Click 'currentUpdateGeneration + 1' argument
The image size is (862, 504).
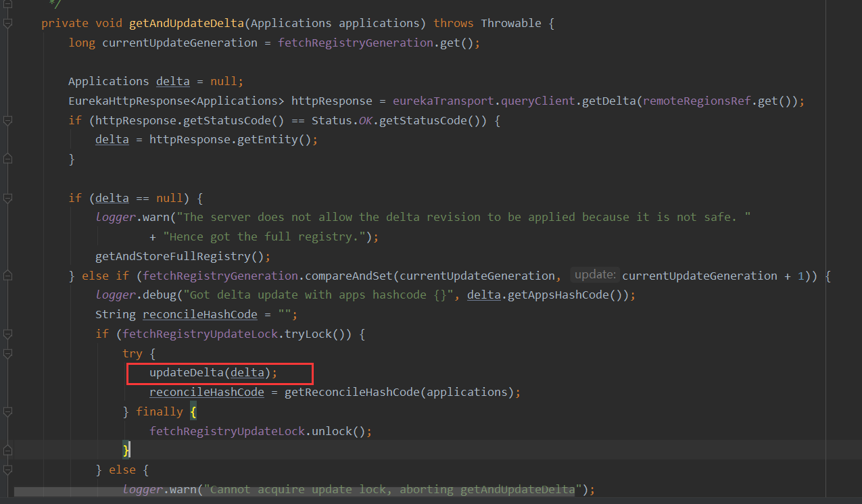pos(714,276)
